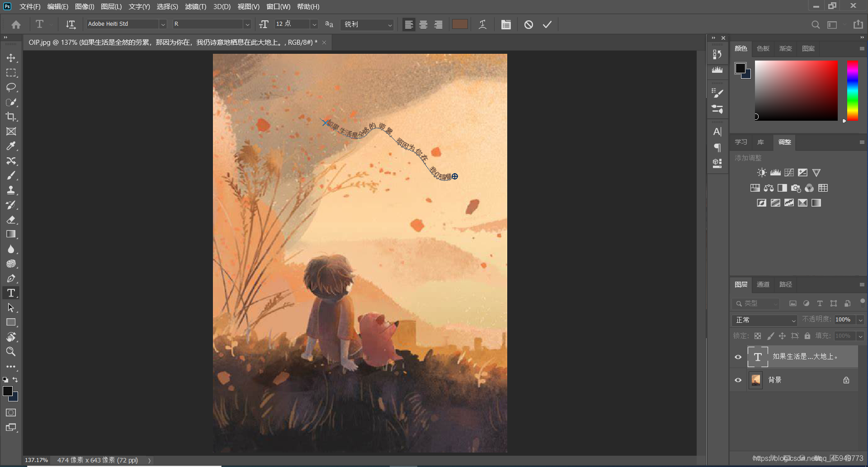Select the Lasso tool
Image resolution: width=868 pixels, height=467 pixels.
(11, 87)
